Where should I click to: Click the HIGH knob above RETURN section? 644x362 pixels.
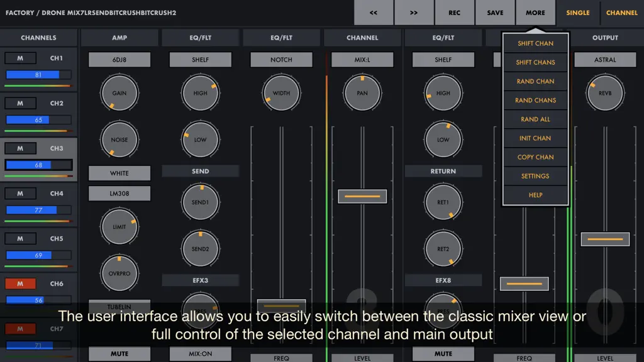pyautogui.click(x=443, y=93)
